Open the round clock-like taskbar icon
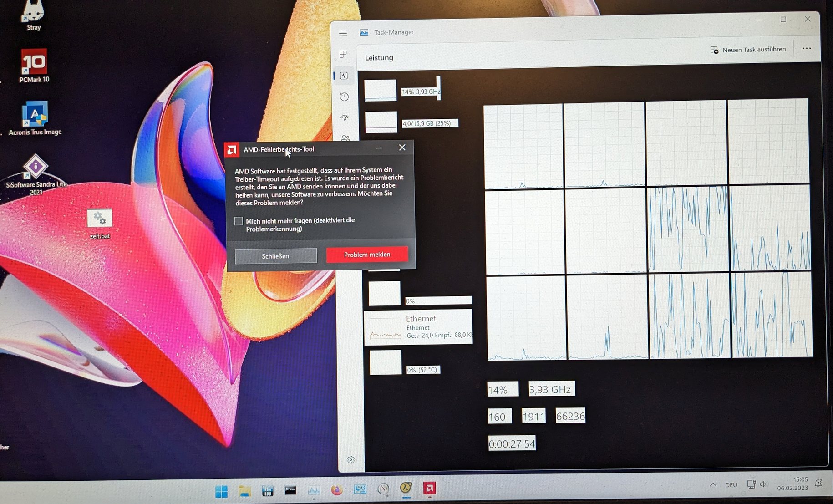The width and height of the screenshot is (833, 504). click(383, 489)
